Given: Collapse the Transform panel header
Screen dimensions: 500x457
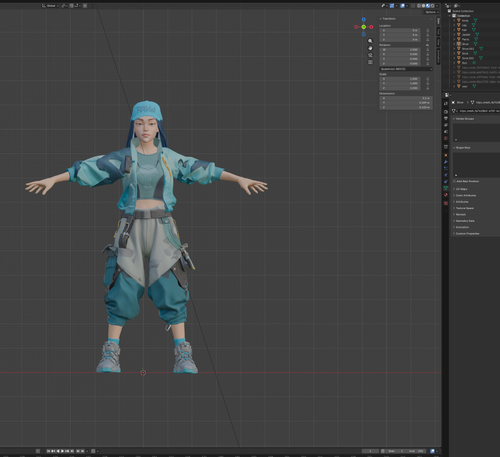Looking at the screenshot, I should coord(389,19).
